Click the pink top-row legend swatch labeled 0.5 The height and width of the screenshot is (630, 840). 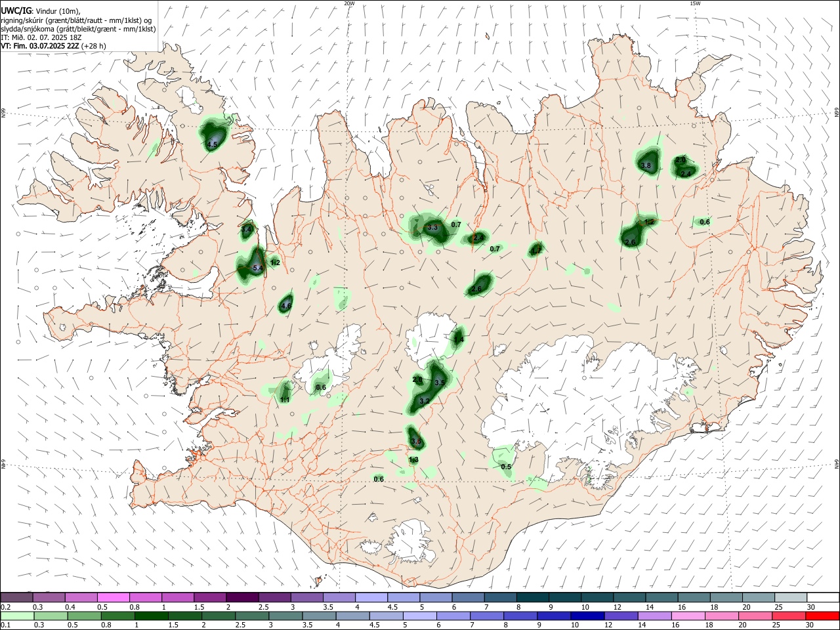(x=114, y=598)
